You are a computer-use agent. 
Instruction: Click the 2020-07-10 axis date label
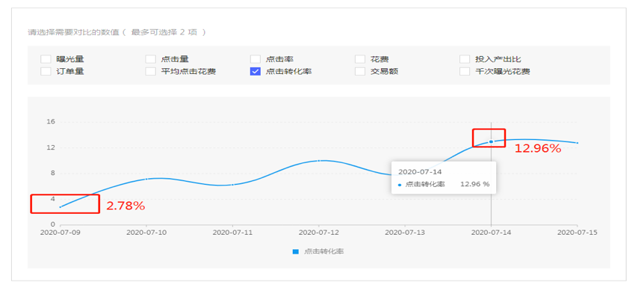point(146,233)
